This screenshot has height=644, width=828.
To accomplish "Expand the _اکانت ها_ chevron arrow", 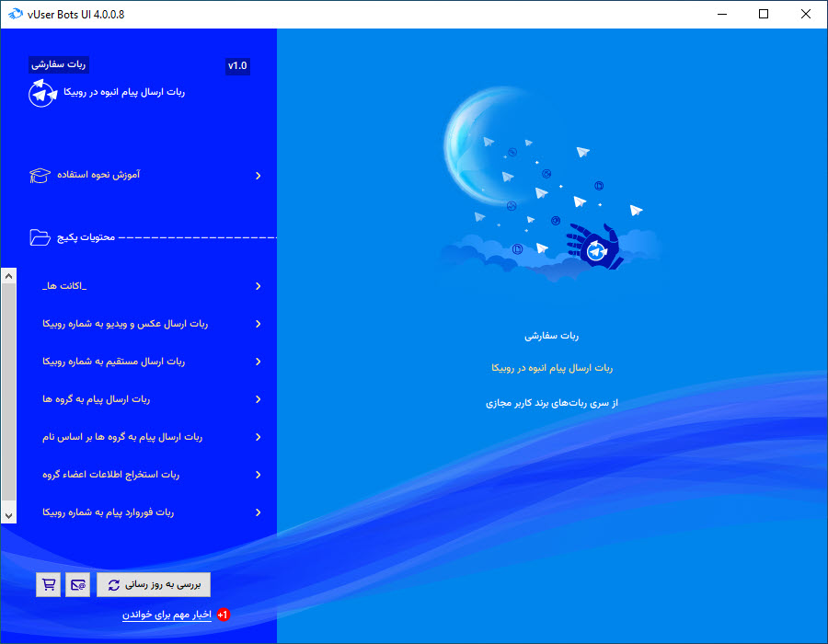I will coord(259,286).
